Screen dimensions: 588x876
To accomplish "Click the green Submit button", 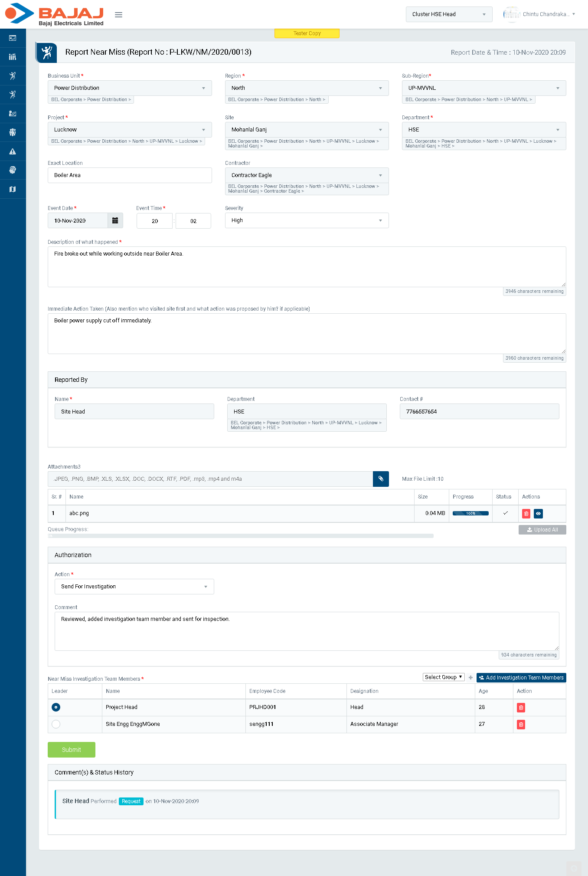I will coord(72,750).
